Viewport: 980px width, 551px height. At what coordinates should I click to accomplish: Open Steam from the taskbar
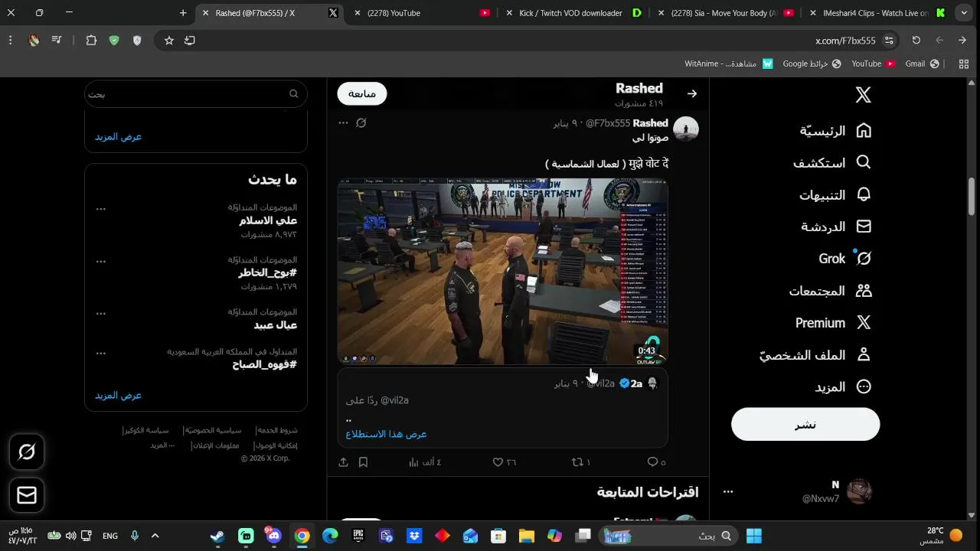tap(217, 536)
